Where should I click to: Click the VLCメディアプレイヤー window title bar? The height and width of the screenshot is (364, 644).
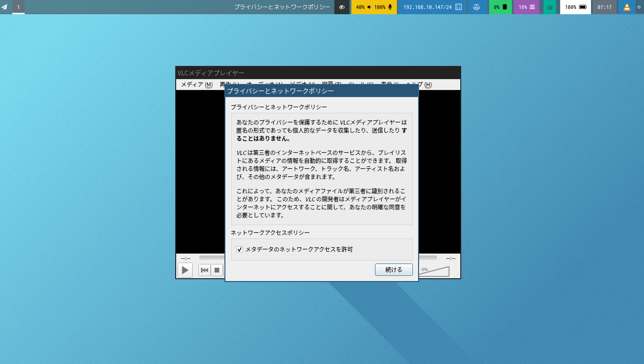[x=318, y=73]
